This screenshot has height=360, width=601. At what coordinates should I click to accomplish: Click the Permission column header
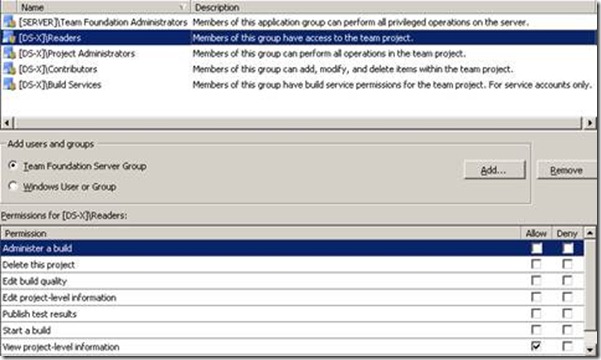(261, 233)
